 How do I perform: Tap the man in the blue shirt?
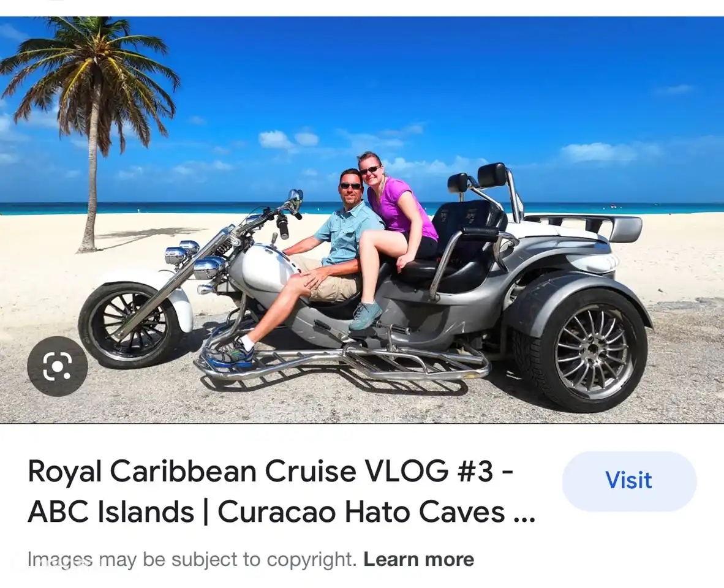pyautogui.click(x=319, y=258)
